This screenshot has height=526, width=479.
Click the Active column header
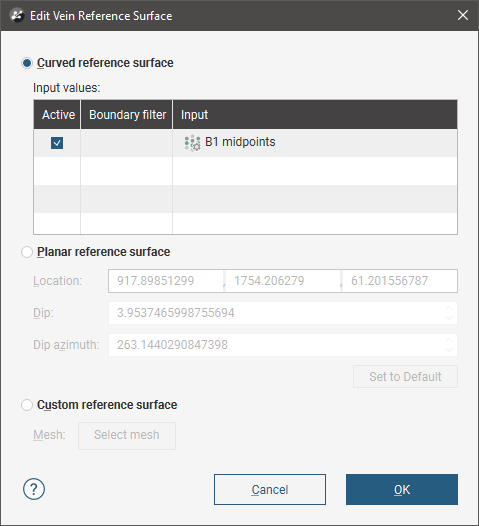[x=57, y=115]
